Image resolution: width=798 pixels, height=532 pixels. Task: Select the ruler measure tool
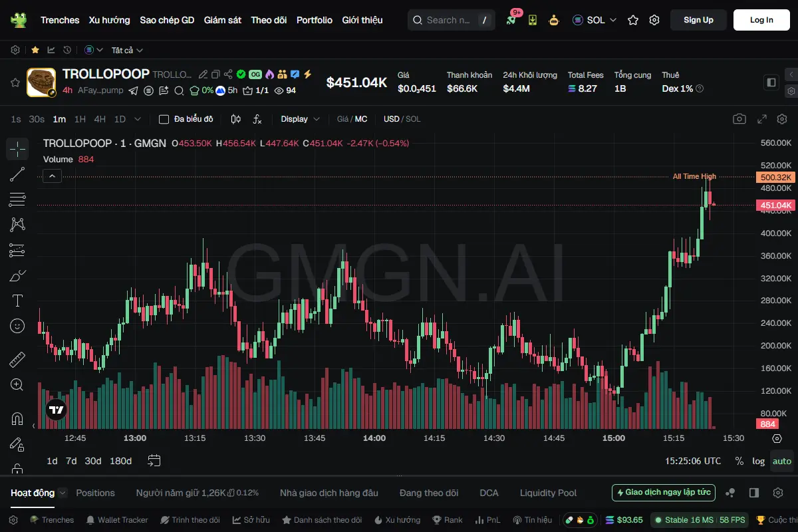pos(17,360)
